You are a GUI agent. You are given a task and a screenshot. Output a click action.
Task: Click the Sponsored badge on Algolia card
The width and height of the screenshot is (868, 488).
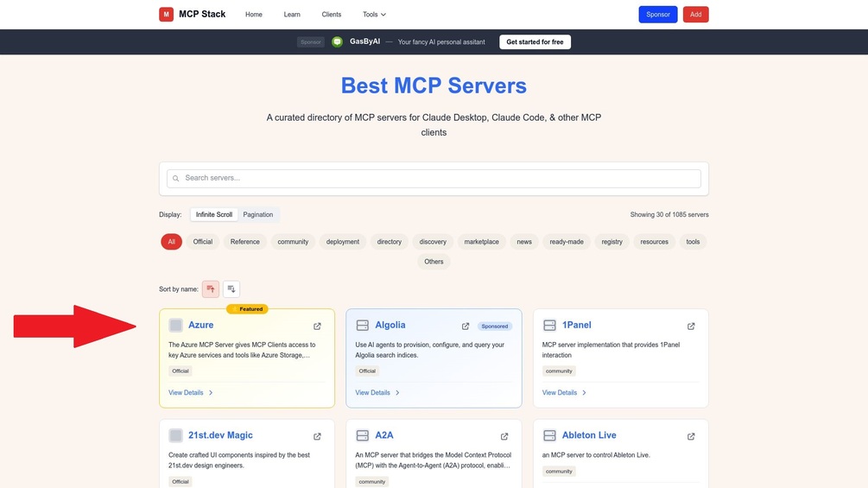click(494, 326)
